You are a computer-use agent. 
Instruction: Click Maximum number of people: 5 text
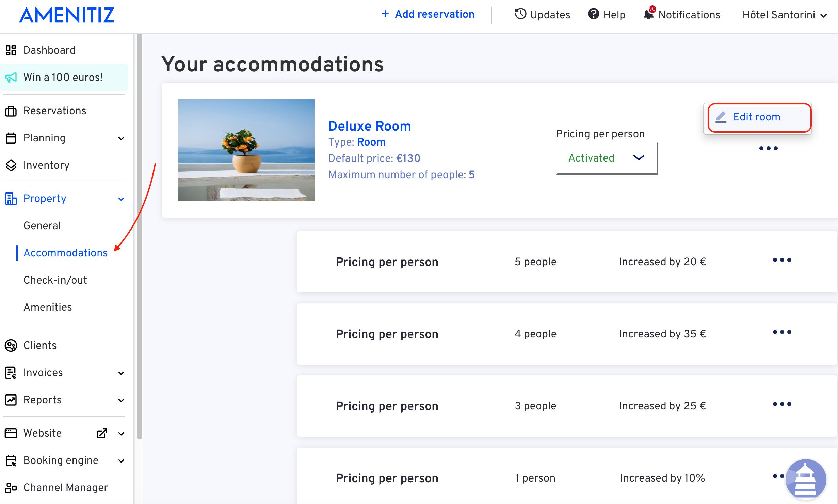coord(402,174)
